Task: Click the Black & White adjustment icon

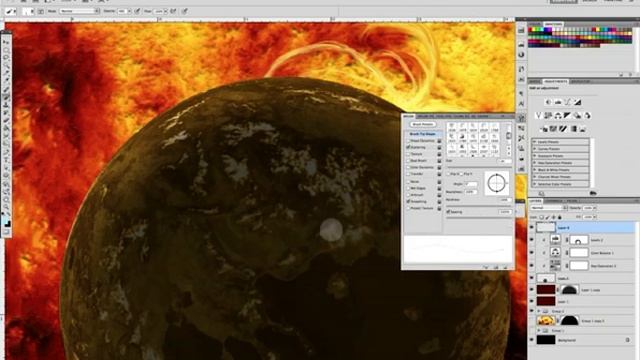Action: [568, 116]
